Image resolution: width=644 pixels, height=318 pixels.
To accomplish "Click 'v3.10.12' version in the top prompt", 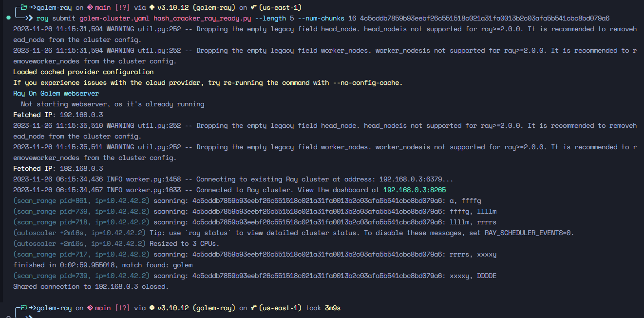I will 173,8.
